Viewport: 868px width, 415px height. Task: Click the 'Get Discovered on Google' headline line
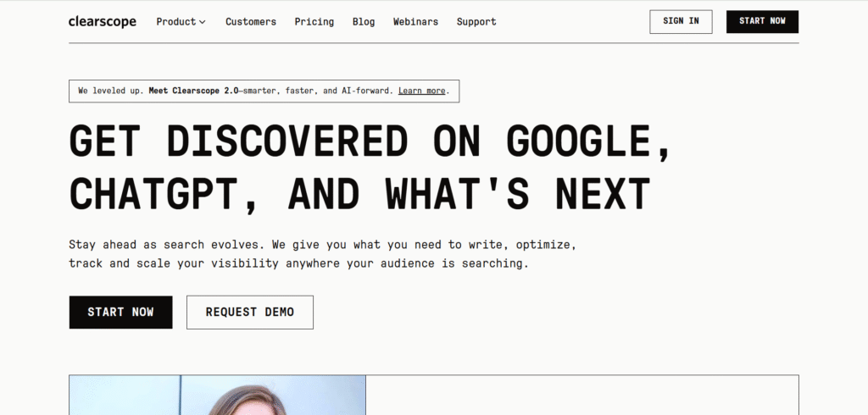coord(370,141)
